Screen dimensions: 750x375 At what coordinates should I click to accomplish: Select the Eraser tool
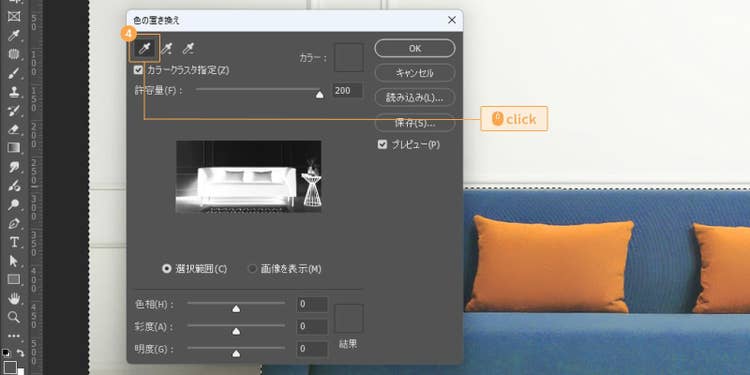click(x=14, y=129)
